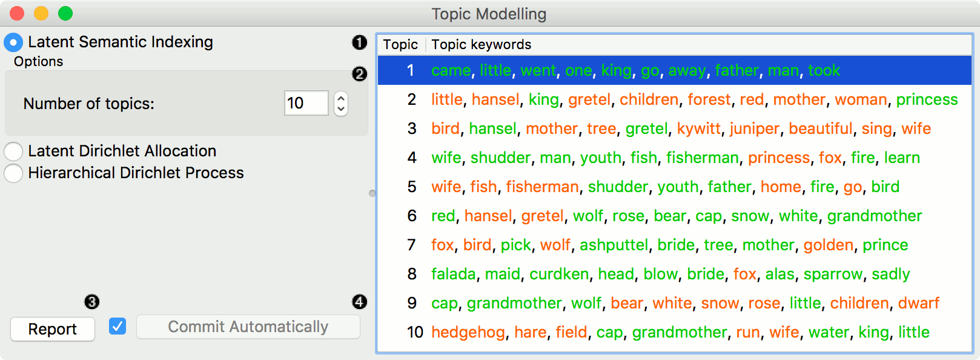Select Hierarchical Dirichlet Process option
Viewport: 980px width, 360px height.
[x=13, y=173]
